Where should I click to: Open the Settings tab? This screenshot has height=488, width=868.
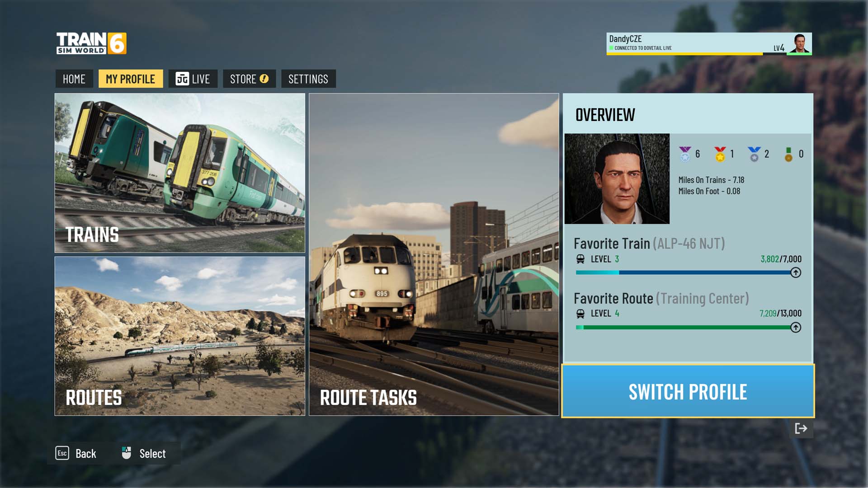(x=308, y=79)
